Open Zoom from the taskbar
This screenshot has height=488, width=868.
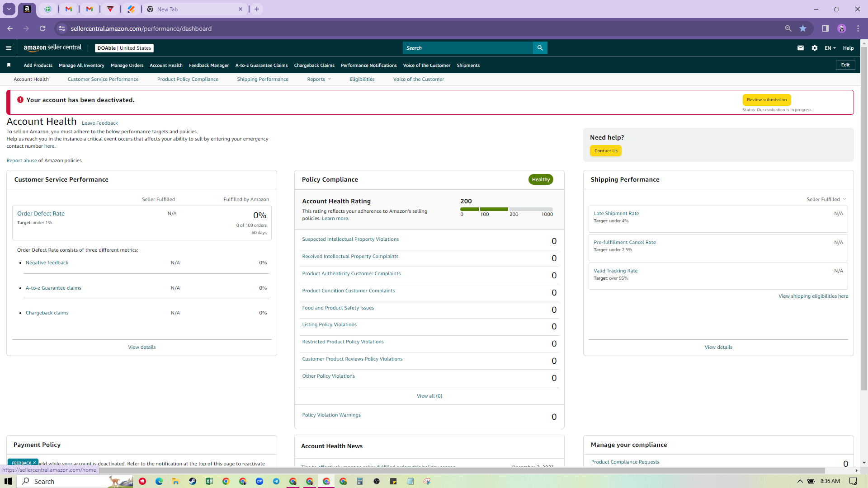coord(259,481)
